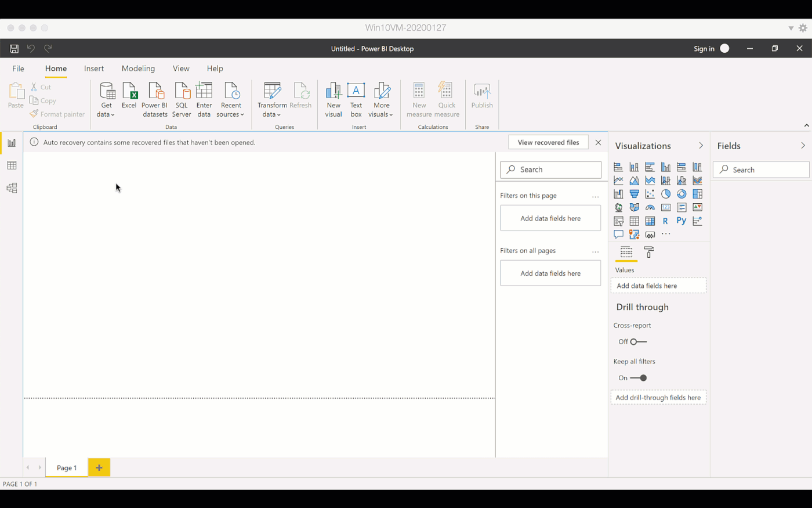Select the R script visual
This screenshot has height=508, width=812.
(x=666, y=221)
